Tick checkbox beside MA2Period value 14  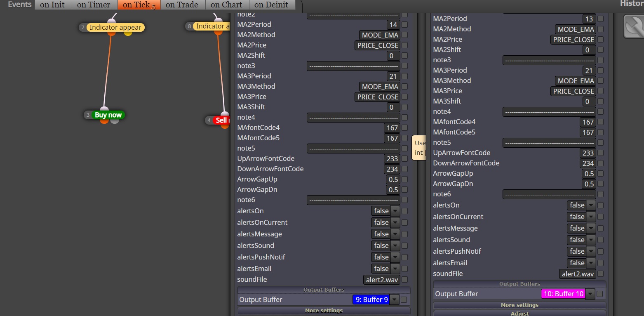404,25
